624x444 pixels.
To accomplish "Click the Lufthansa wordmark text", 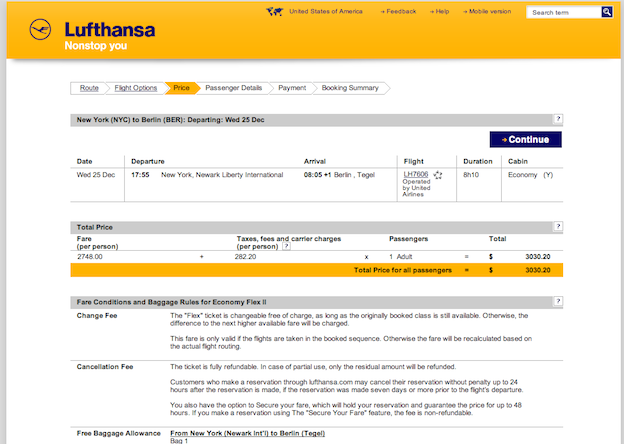I will click(x=110, y=30).
